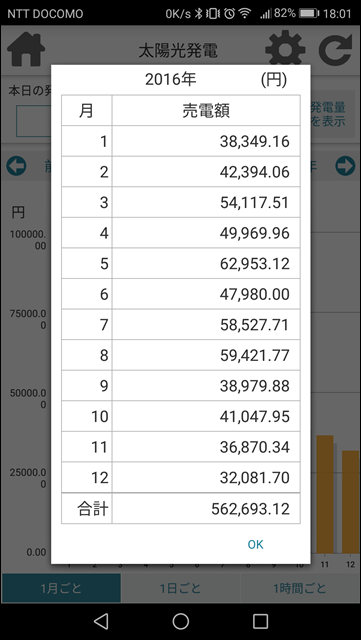Image resolution: width=361 pixels, height=640 pixels.
Task: Tap the home icon
Action: [26, 49]
